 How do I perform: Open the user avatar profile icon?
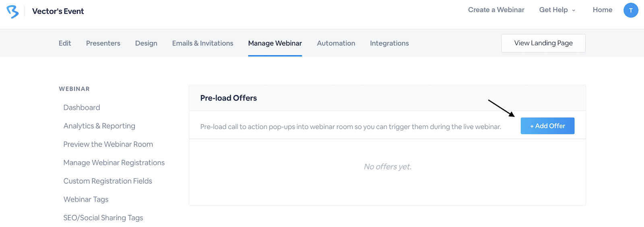pos(631,10)
